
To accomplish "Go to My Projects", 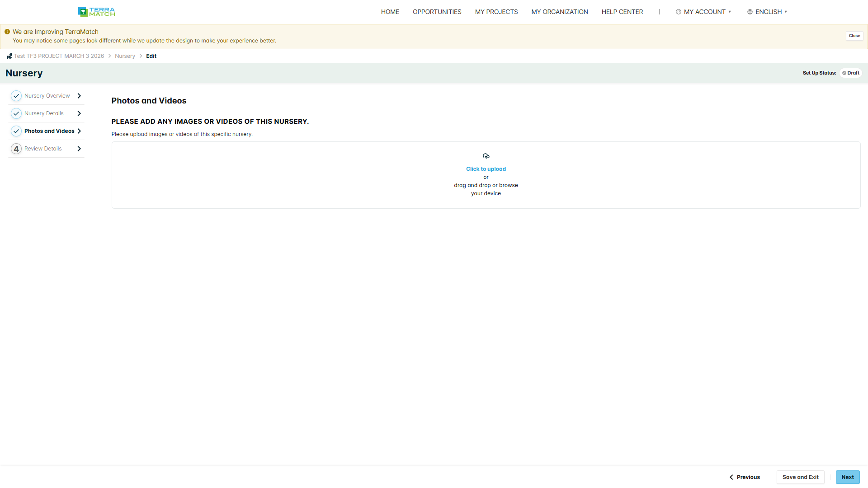I will [x=496, y=12].
